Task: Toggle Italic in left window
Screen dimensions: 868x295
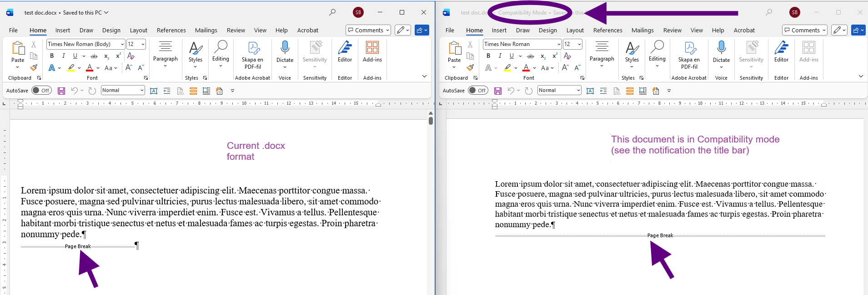Action: pos(63,56)
